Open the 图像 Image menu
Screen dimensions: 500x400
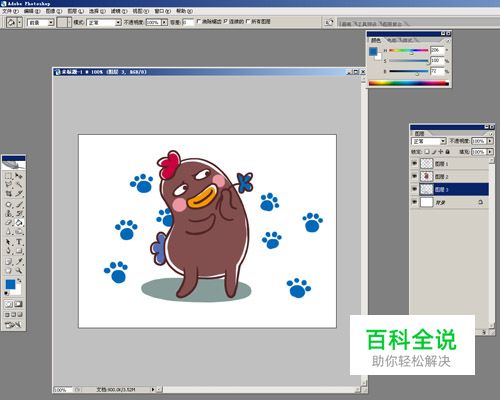pyautogui.click(x=54, y=11)
